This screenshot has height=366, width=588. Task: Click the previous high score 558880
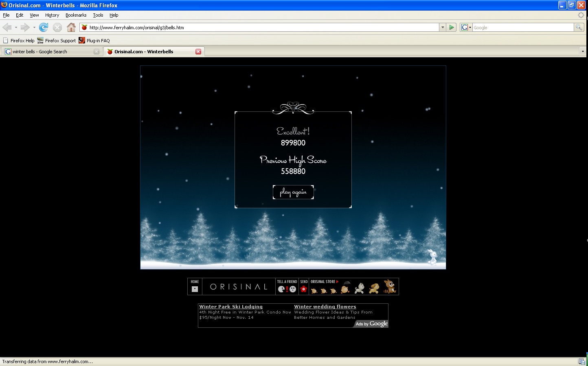[x=293, y=171]
